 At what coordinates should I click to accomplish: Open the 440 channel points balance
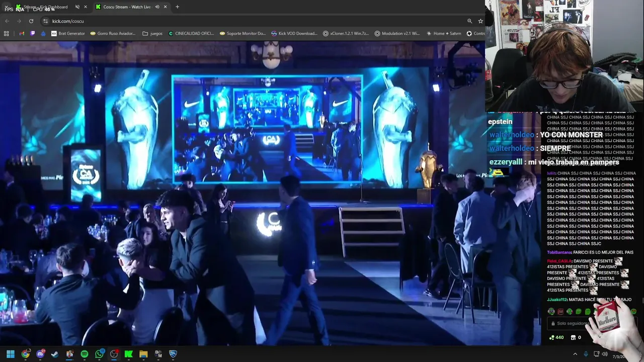tap(556, 337)
